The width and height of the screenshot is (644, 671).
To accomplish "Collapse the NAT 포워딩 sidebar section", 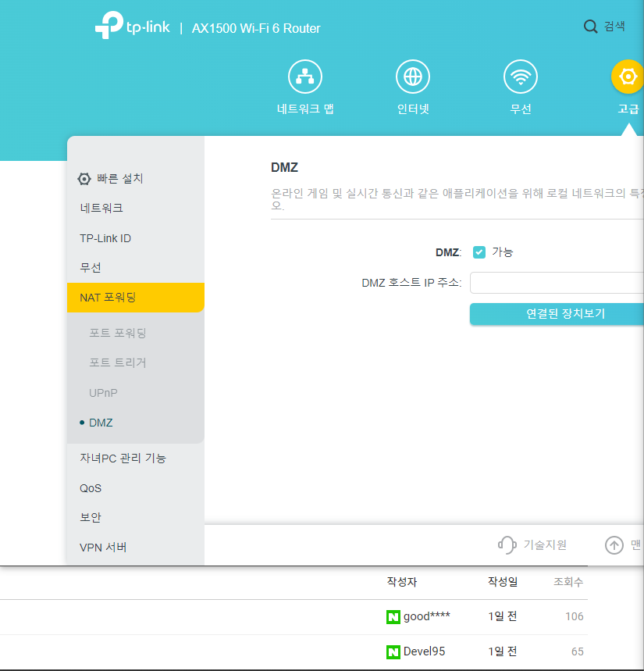I will tap(113, 298).
